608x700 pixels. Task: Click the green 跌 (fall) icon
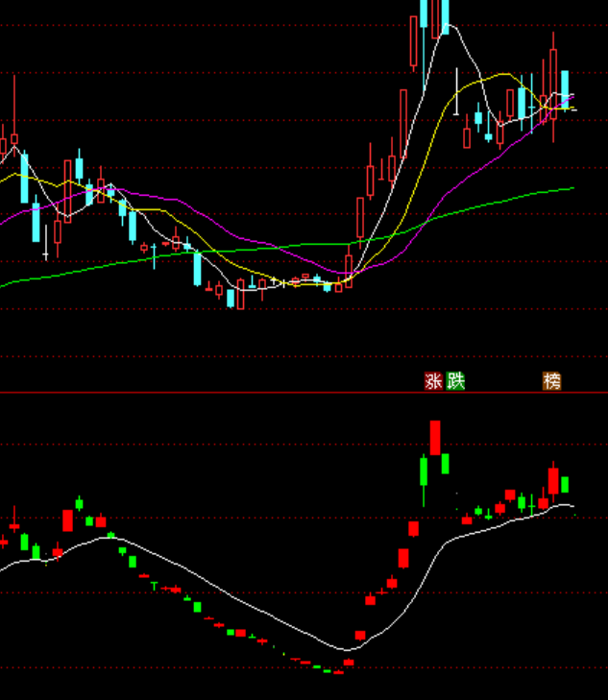point(455,381)
